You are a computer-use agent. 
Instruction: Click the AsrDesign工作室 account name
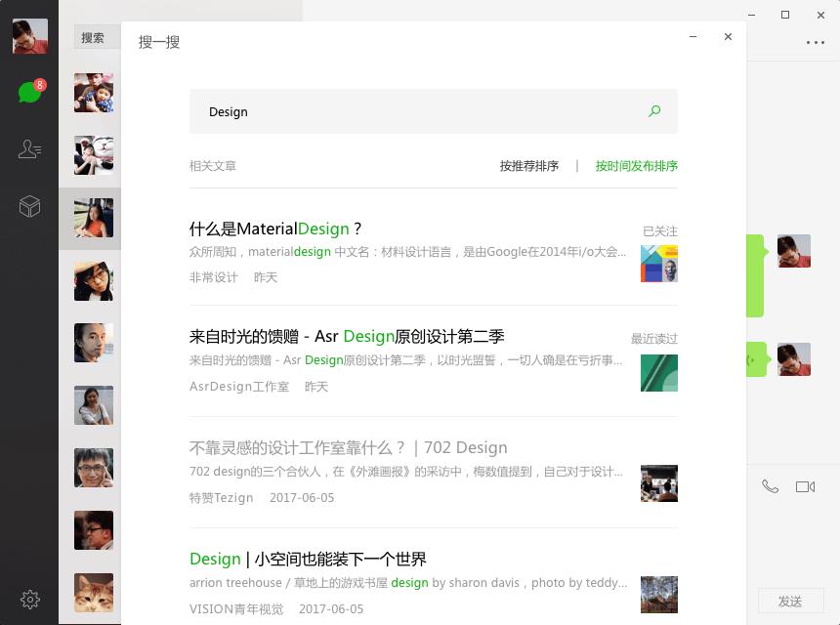click(x=239, y=387)
